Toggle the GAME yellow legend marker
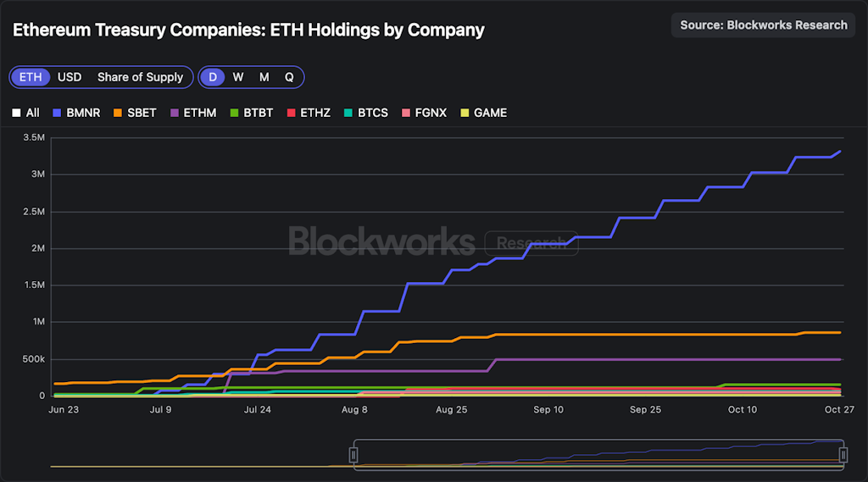 [x=464, y=113]
